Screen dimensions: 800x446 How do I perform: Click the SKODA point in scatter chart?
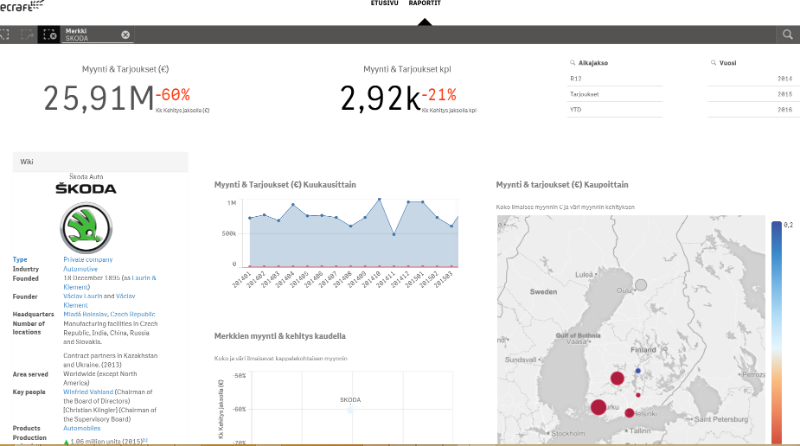point(351,410)
